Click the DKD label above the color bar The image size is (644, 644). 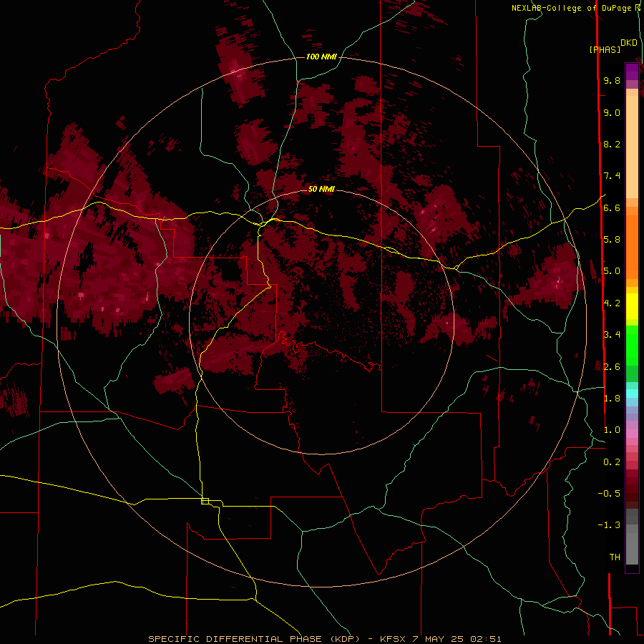tap(629, 42)
